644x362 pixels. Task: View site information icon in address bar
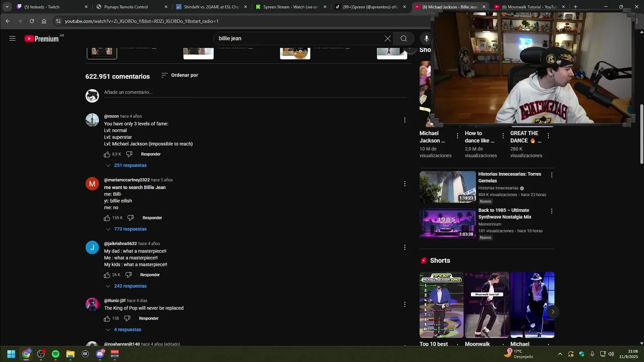coord(58,21)
